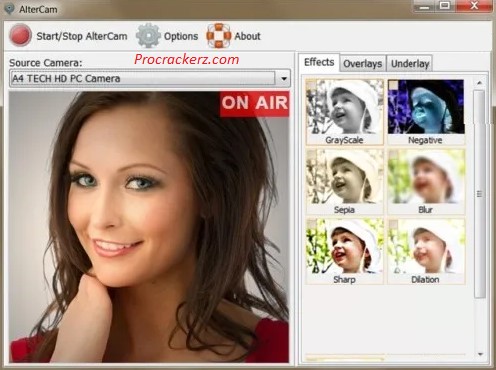The height and width of the screenshot is (370, 496).
Task: Click the effects list scrollbar thumb
Action: (x=480, y=194)
